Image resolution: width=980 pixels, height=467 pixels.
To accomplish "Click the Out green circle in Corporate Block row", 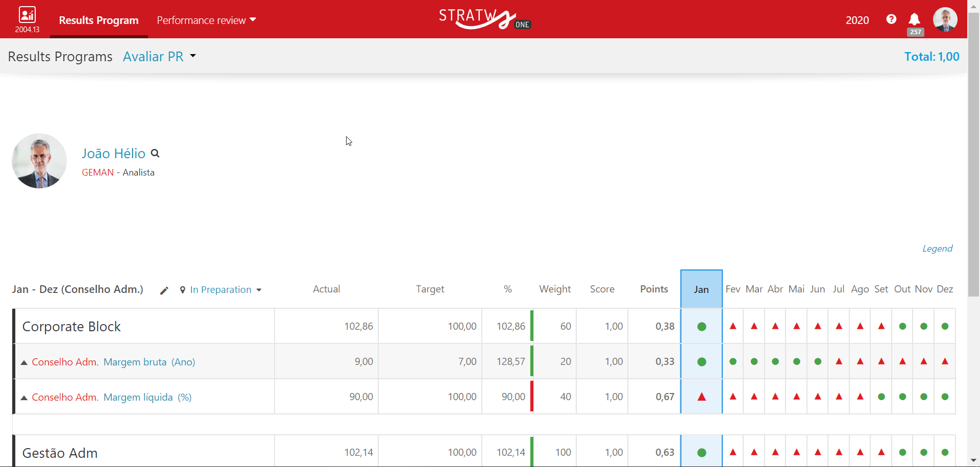I will click(x=902, y=326).
